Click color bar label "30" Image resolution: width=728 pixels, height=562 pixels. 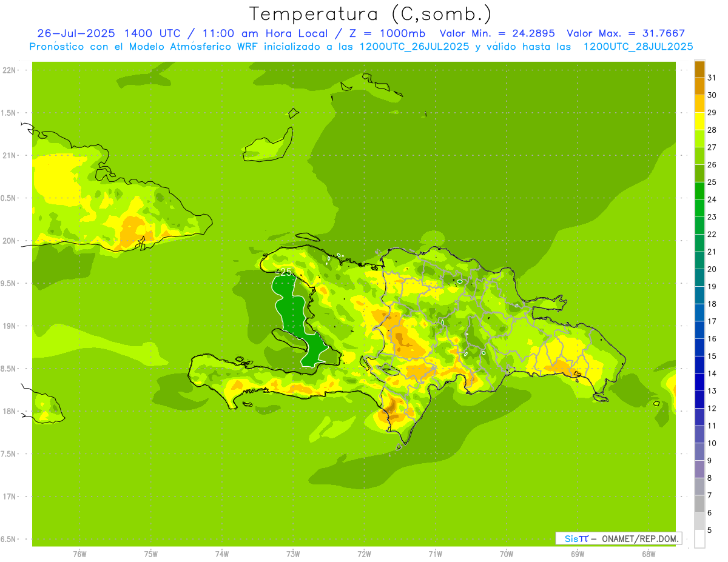[712, 95]
